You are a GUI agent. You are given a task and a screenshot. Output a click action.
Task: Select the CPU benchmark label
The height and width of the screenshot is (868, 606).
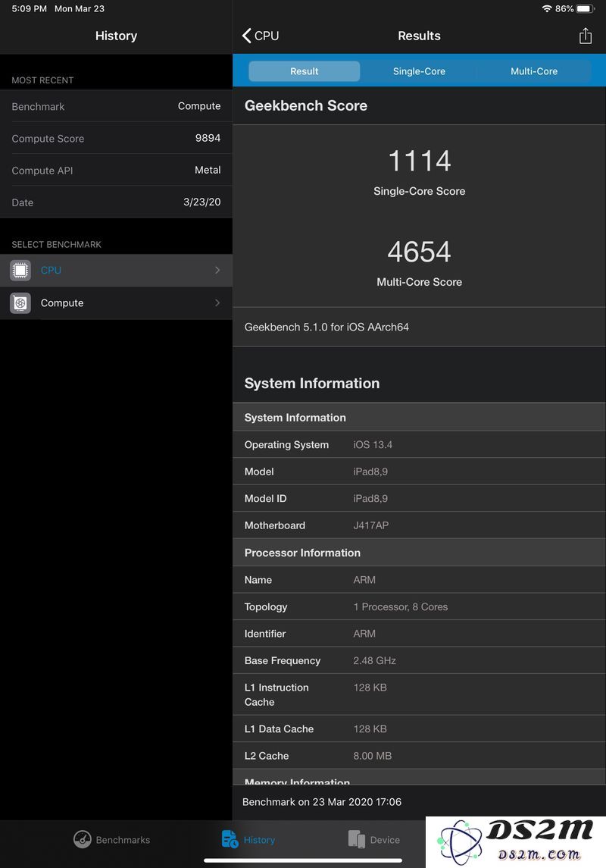click(51, 270)
